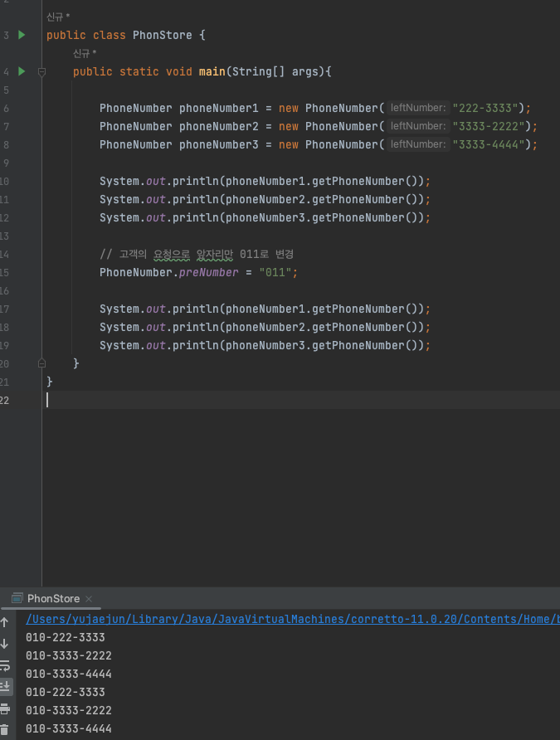Click the string "011" on line 15
The width and height of the screenshot is (560, 740).
[275, 272]
